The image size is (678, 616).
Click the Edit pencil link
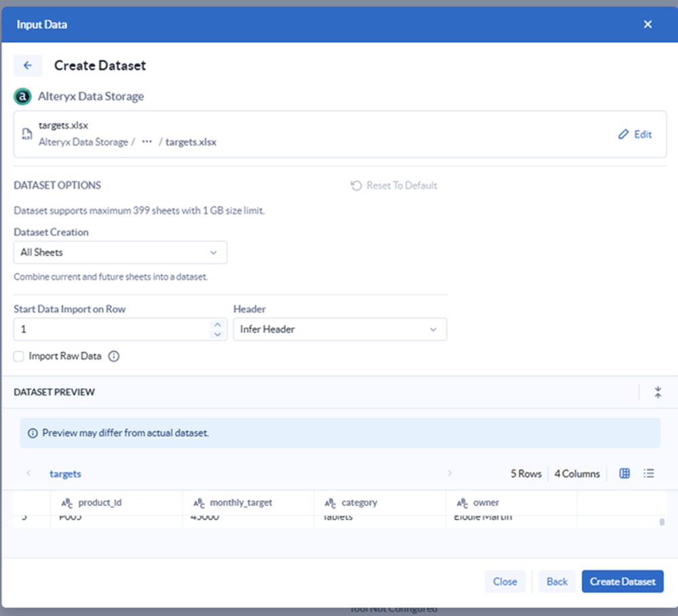tap(635, 134)
